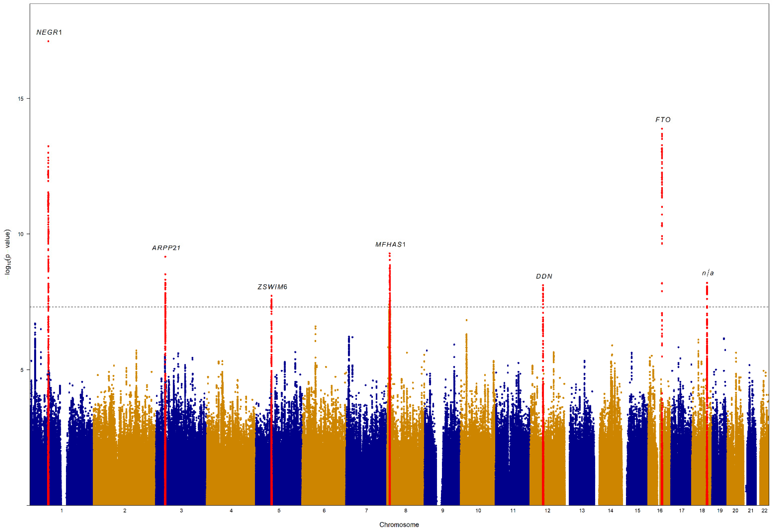The width and height of the screenshot is (772, 532).
Task: Click the y-axis tick label 10
Action: coord(21,234)
